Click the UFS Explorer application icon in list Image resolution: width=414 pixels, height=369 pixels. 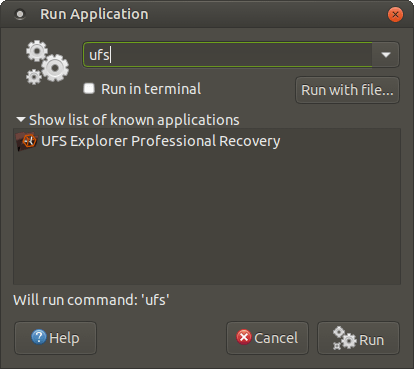[x=26, y=141]
